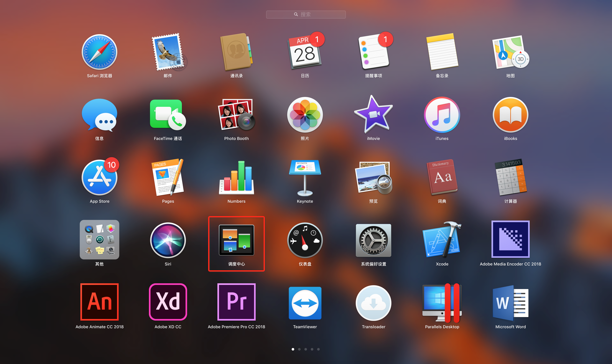
Task: Open Photo Booth
Action: pos(237,115)
